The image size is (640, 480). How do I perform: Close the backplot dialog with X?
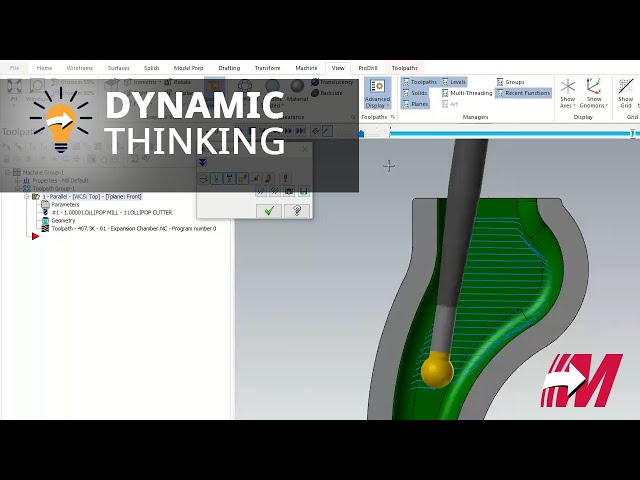[305, 149]
